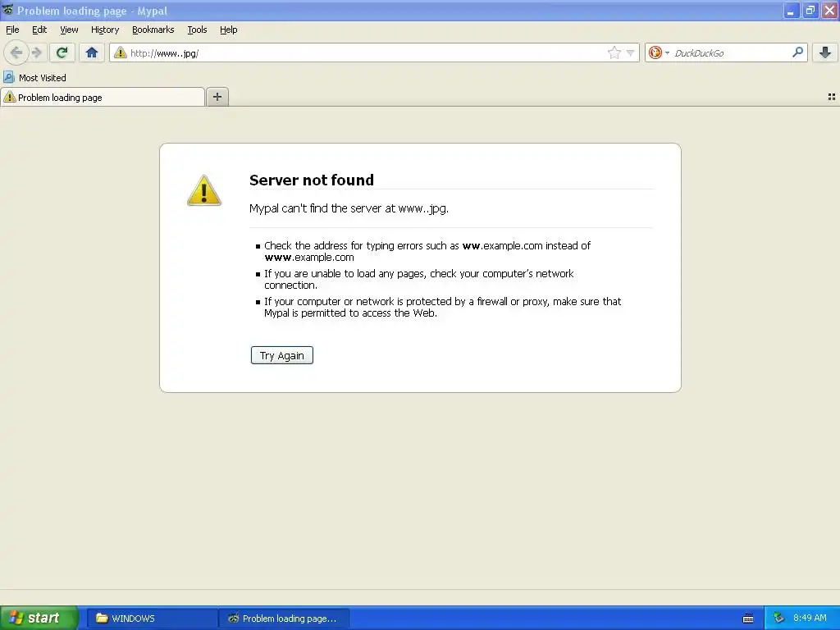The width and height of the screenshot is (840, 630).
Task: Open a new tab with the plus button
Action: click(217, 97)
